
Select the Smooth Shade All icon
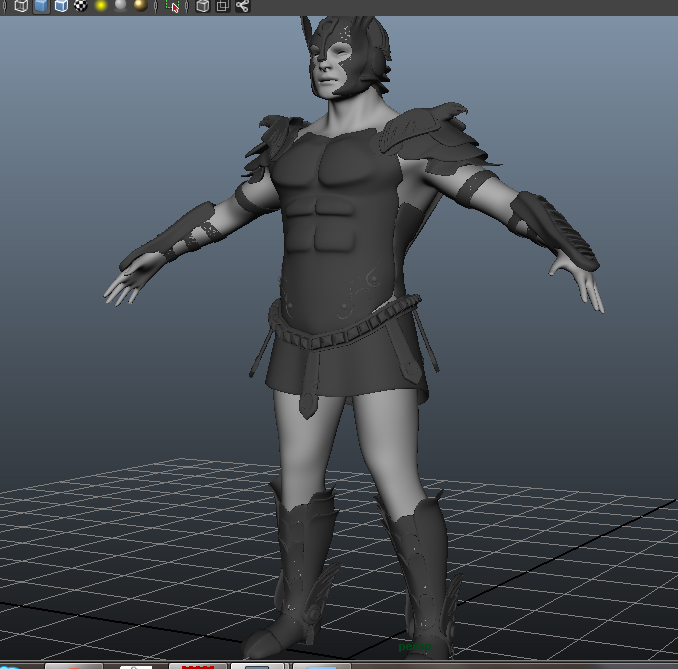pyautogui.click(x=41, y=6)
